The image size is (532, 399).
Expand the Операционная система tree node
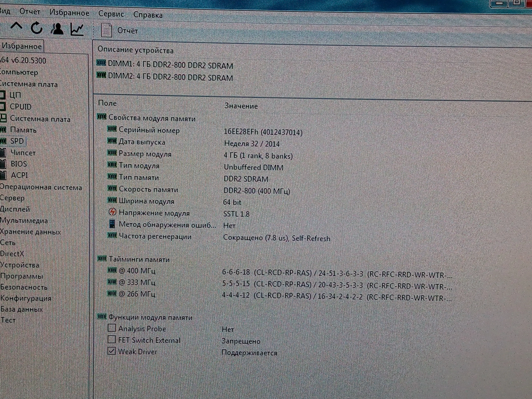point(41,187)
